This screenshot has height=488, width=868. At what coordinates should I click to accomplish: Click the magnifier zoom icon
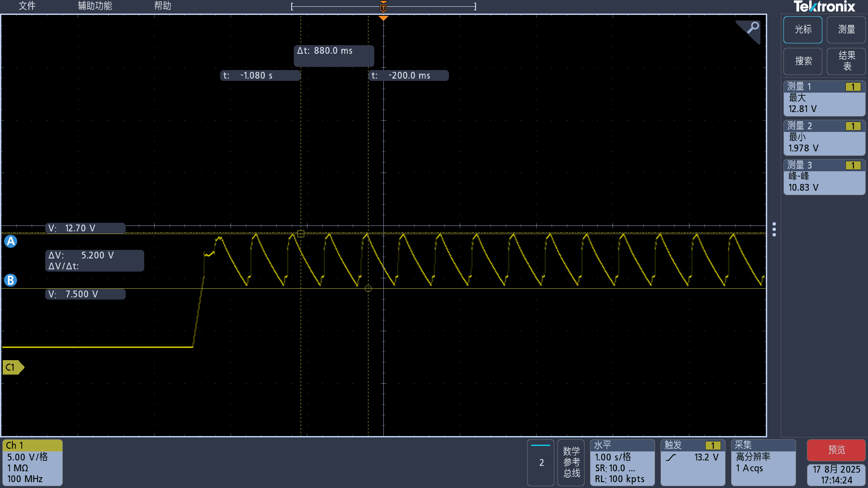[752, 28]
